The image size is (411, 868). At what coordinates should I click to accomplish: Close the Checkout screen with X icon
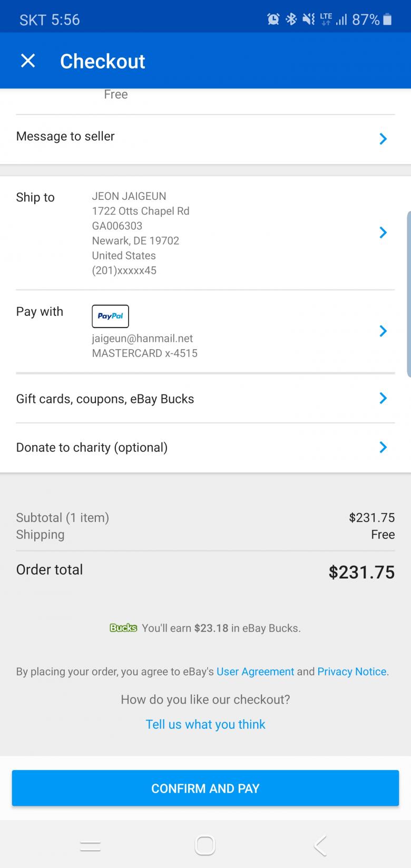pyautogui.click(x=28, y=61)
